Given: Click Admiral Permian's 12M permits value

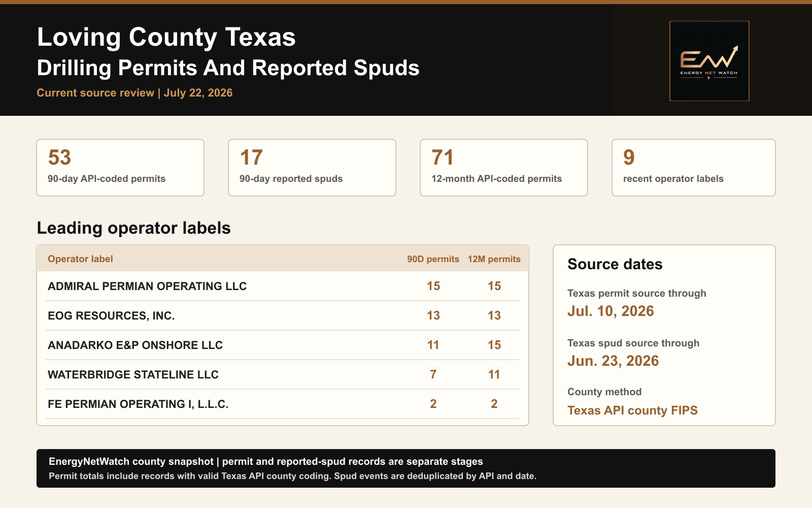Looking at the screenshot, I should pos(494,286).
